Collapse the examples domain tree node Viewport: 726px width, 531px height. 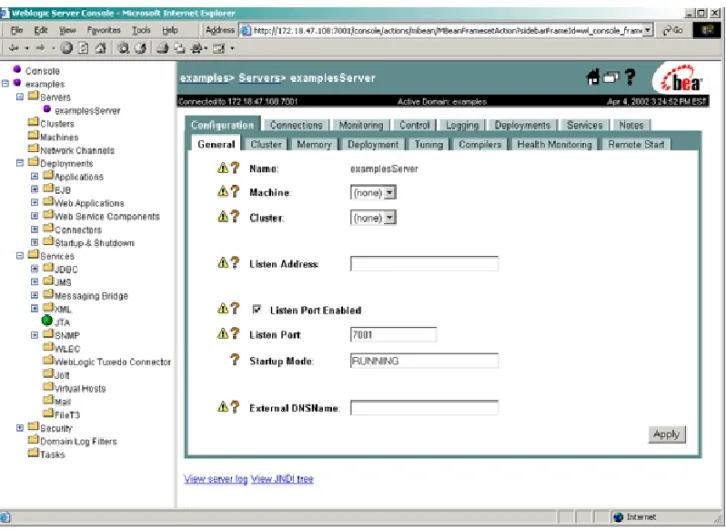tap(5, 84)
